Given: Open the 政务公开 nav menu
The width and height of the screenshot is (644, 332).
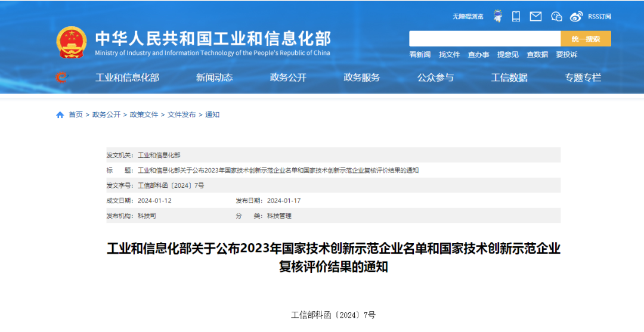Looking at the screenshot, I should pos(288,77).
